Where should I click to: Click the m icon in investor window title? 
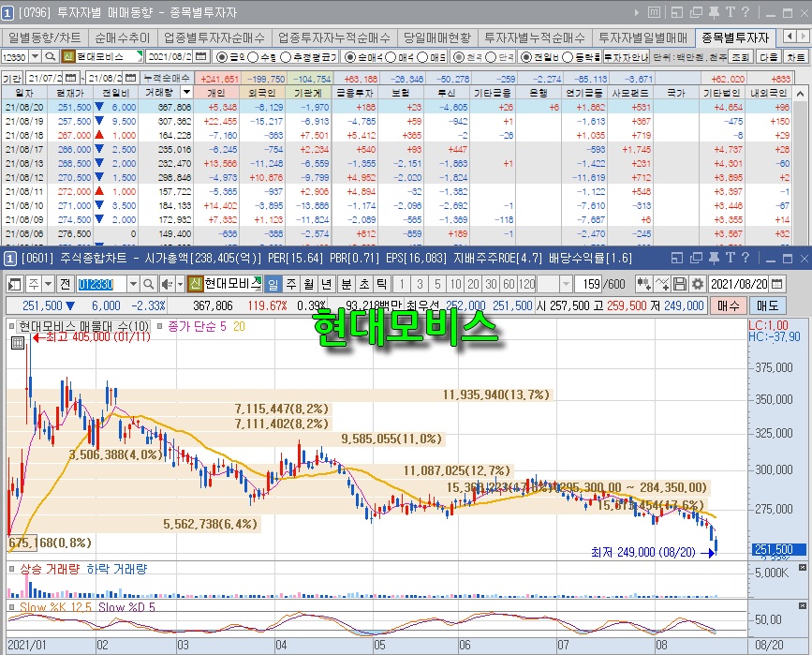point(654,12)
